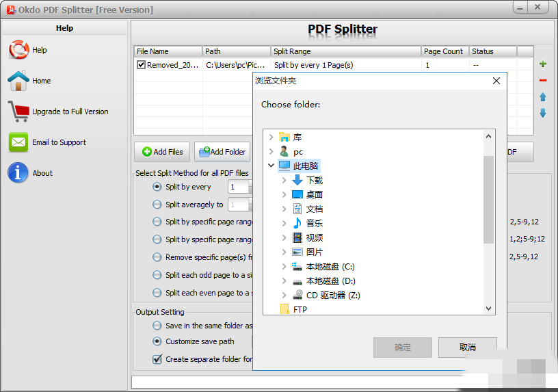Click the folder tree scrollbar thumb
Viewport: 558px width, 392px height.
coord(489,199)
